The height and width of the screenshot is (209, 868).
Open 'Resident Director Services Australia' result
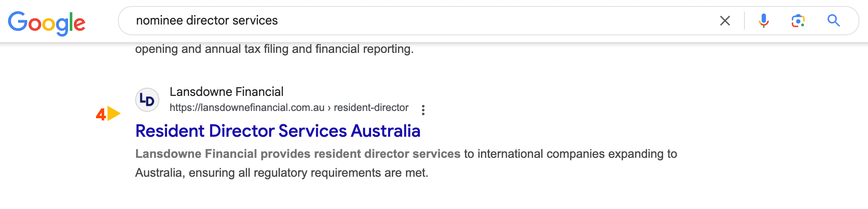click(x=278, y=131)
